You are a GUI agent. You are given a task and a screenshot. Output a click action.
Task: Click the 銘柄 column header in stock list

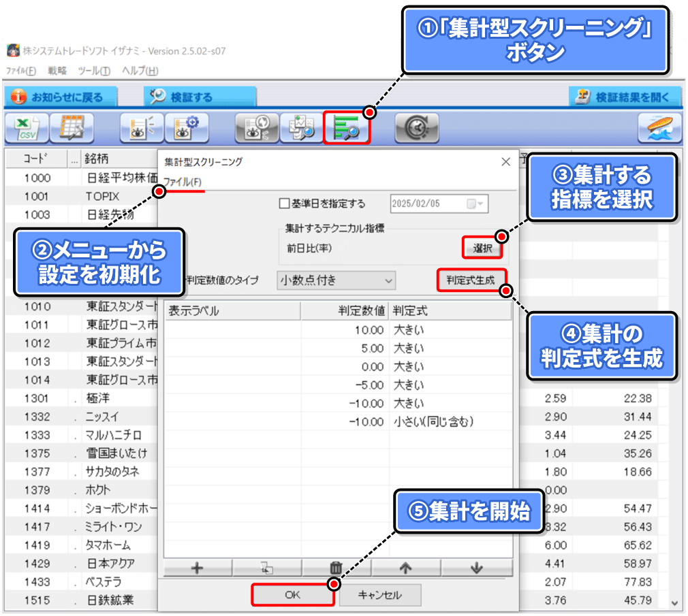pyautogui.click(x=119, y=159)
